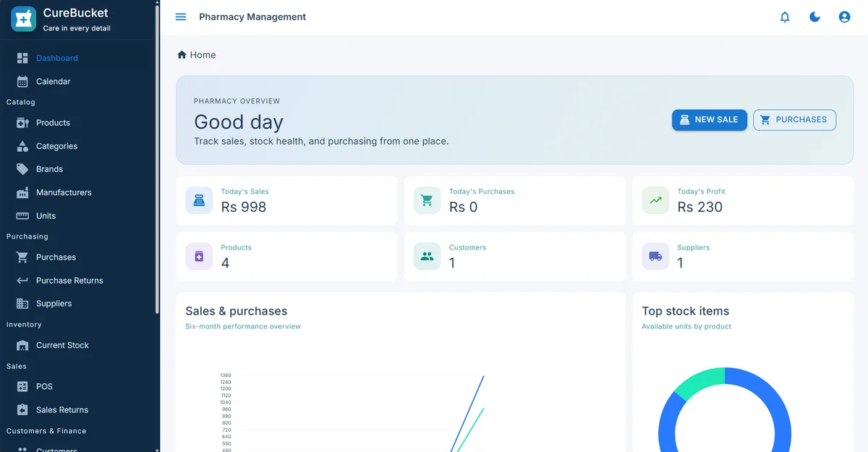
Task: Click the Suppliers building icon in sidebar
Action: pyautogui.click(x=22, y=304)
